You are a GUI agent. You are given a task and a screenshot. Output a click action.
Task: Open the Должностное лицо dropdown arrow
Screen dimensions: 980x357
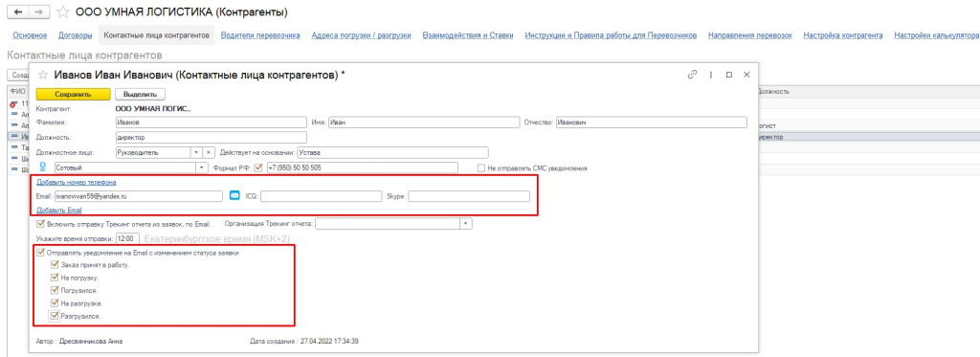click(x=197, y=152)
